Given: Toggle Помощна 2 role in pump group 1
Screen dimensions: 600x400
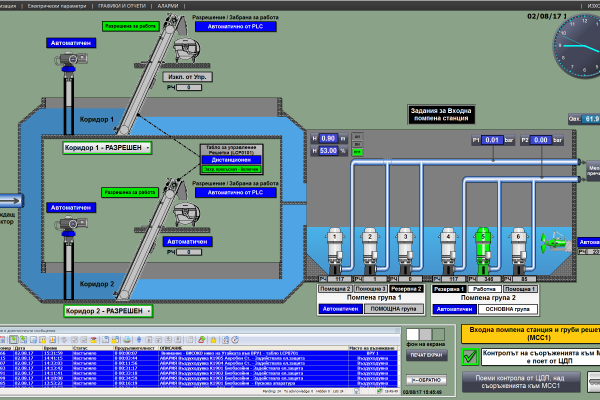Looking at the screenshot, I should tap(335, 289).
